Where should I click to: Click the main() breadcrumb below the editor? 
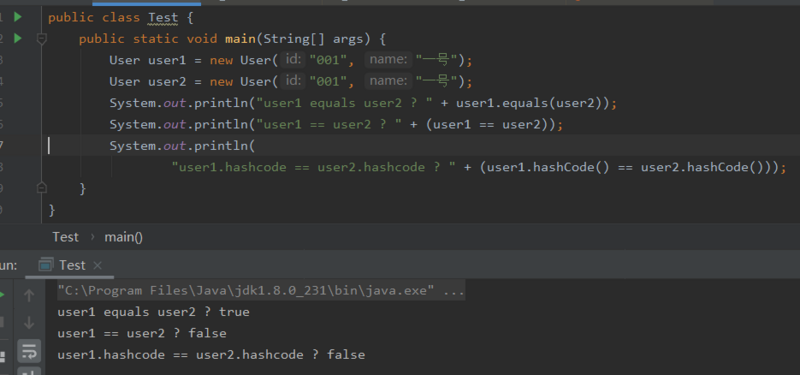point(123,237)
